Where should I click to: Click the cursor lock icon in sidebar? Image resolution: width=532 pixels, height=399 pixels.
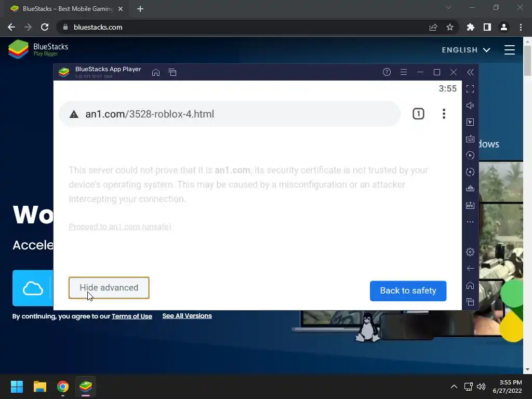click(470, 122)
